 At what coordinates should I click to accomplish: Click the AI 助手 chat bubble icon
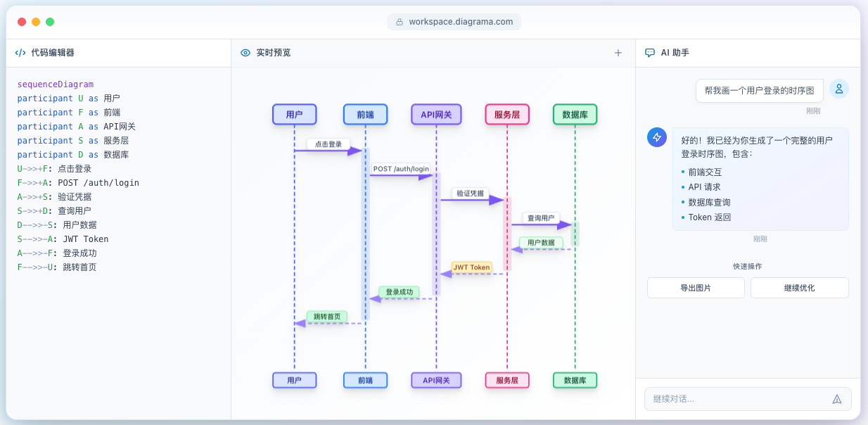point(648,52)
